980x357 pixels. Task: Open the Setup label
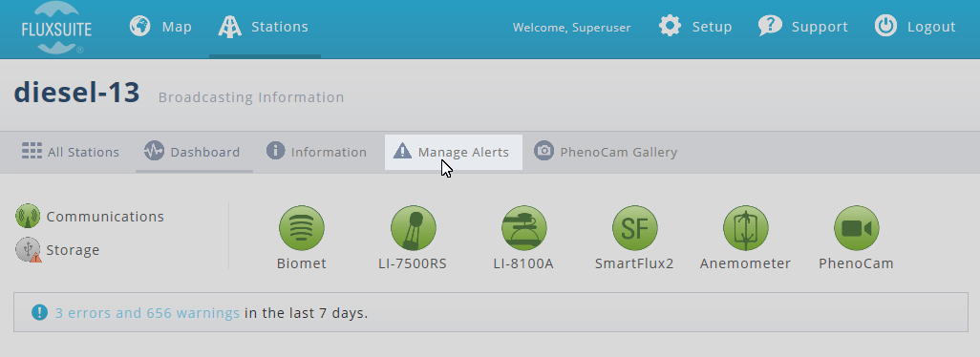click(712, 27)
